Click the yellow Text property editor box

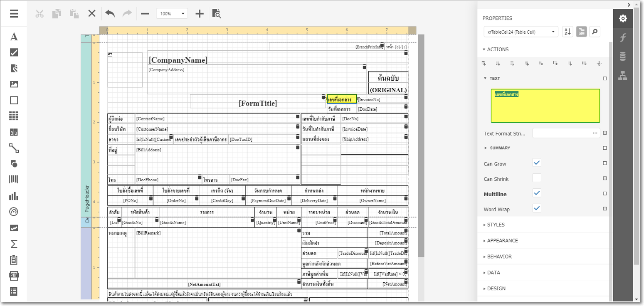point(545,106)
